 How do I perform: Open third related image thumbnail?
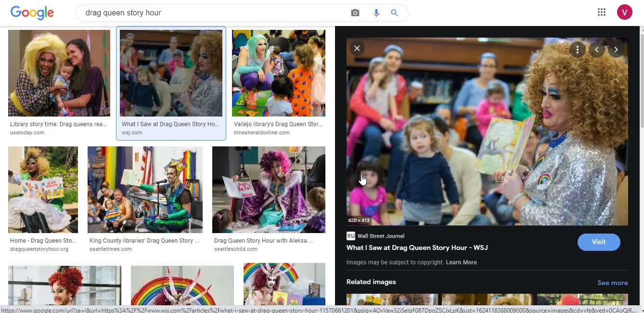(582, 300)
